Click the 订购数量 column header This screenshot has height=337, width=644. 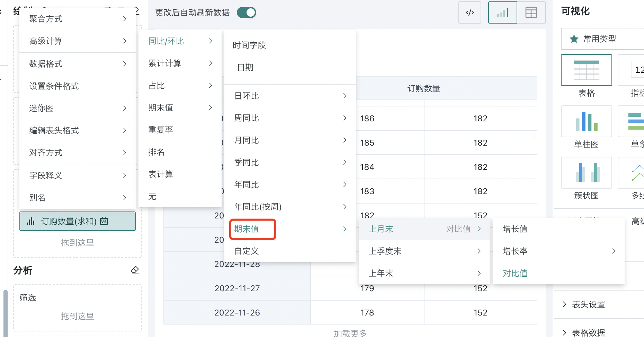[x=423, y=88]
